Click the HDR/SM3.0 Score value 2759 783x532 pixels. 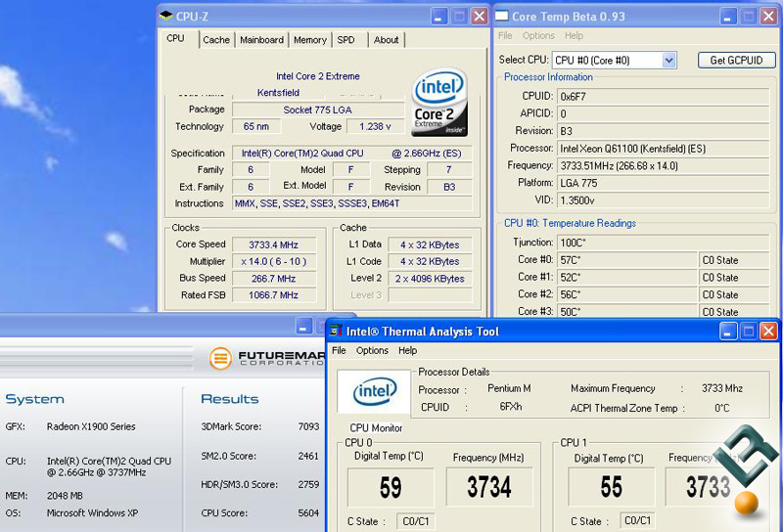point(308,484)
